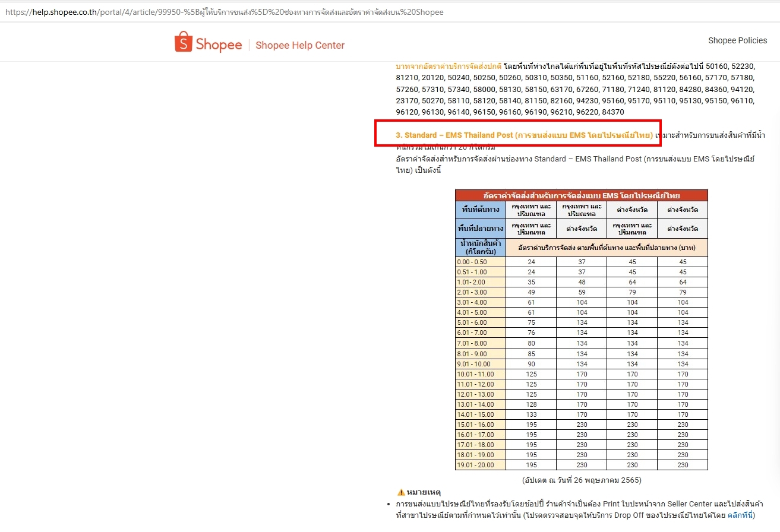Click the "6.01 - 7.00" weight row label
The height and width of the screenshot is (532, 780).
tap(481, 333)
